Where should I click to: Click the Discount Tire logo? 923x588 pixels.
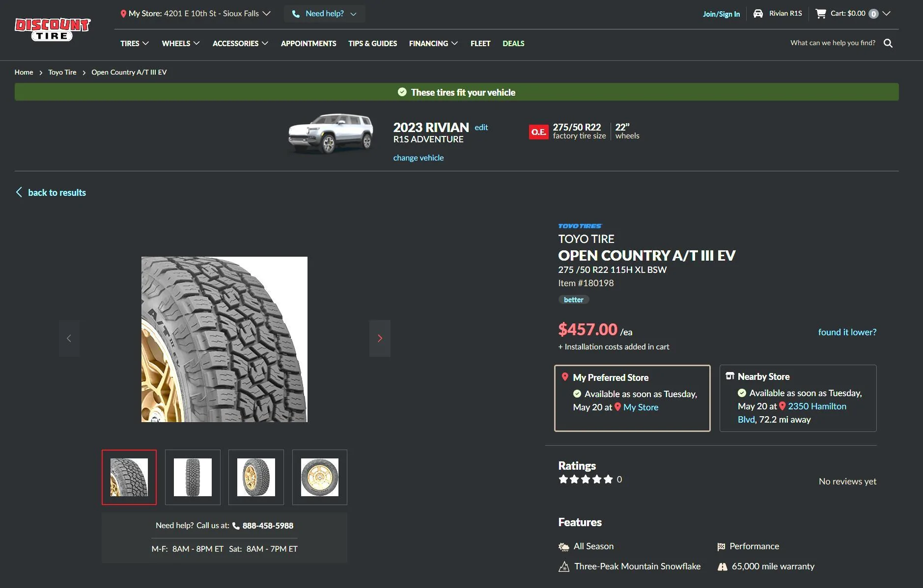53,30
